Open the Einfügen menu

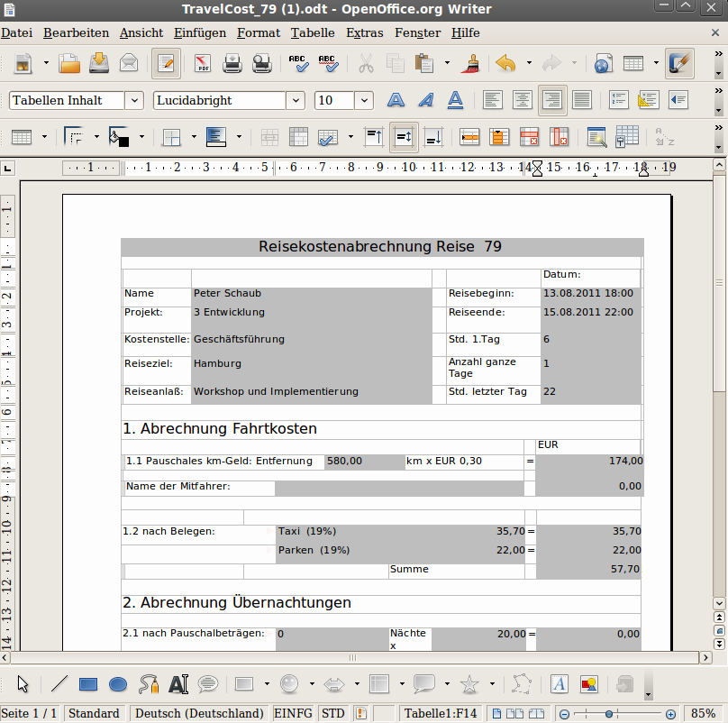coord(200,33)
